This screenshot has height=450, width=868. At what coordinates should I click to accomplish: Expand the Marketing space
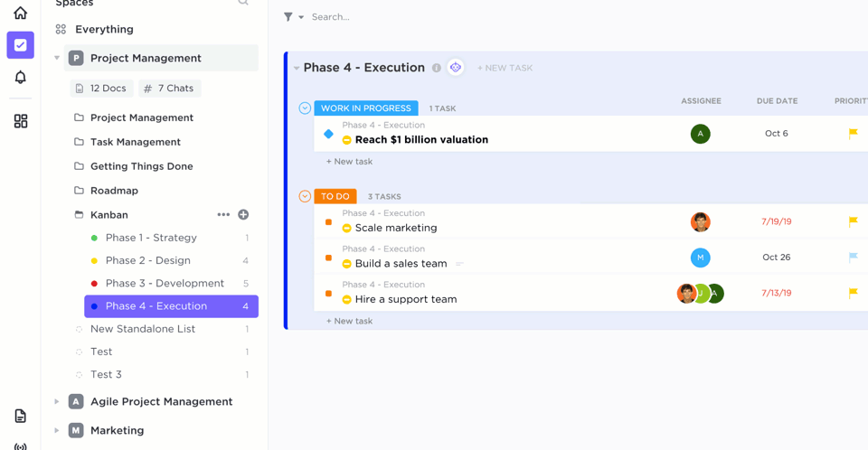click(57, 431)
